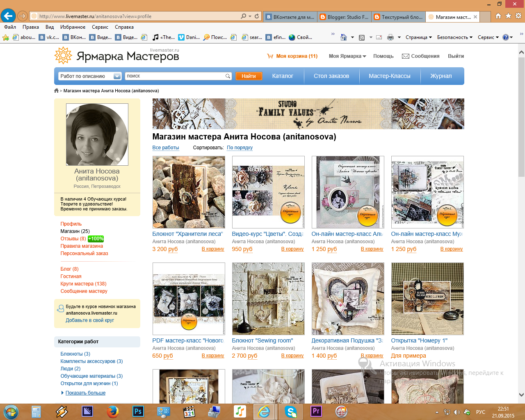Open Photoshop from the taskbar

point(138,411)
